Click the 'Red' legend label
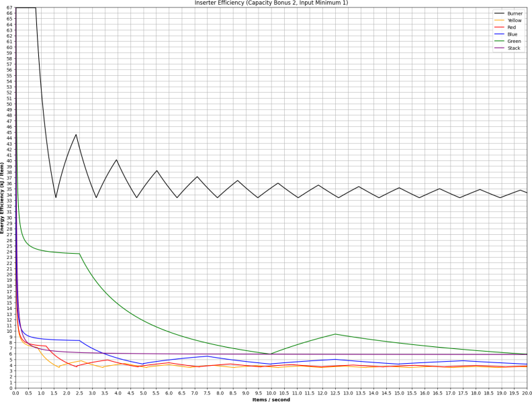Image resolution: width=532 pixels, height=402 pixels. tap(512, 28)
